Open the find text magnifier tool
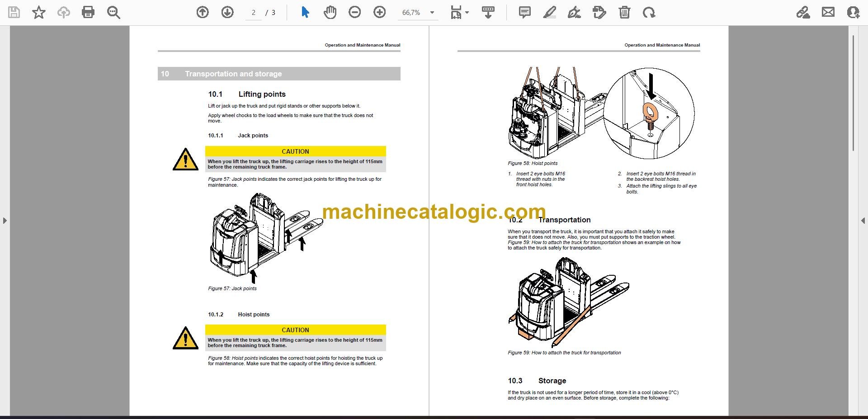Image resolution: width=868 pixels, height=419 pixels. (113, 12)
